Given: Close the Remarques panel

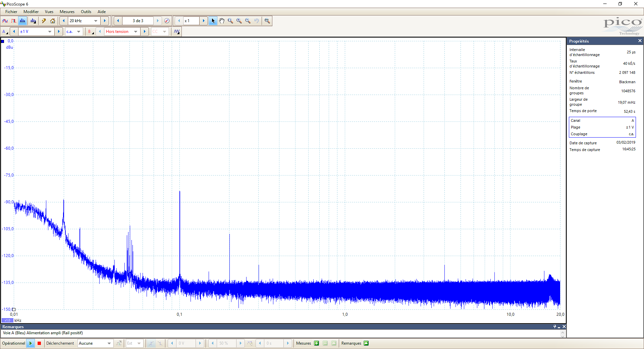Looking at the screenshot, I should (x=564, y=327).
